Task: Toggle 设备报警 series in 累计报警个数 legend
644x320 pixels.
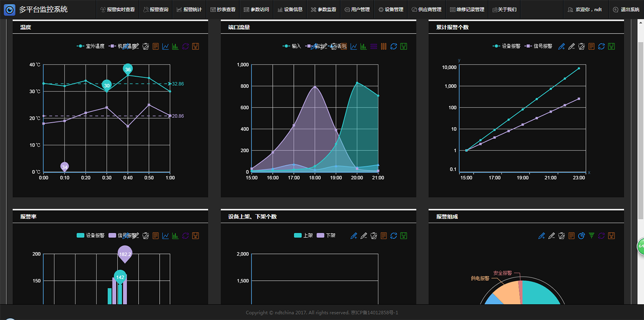Action: coord(506,46)
